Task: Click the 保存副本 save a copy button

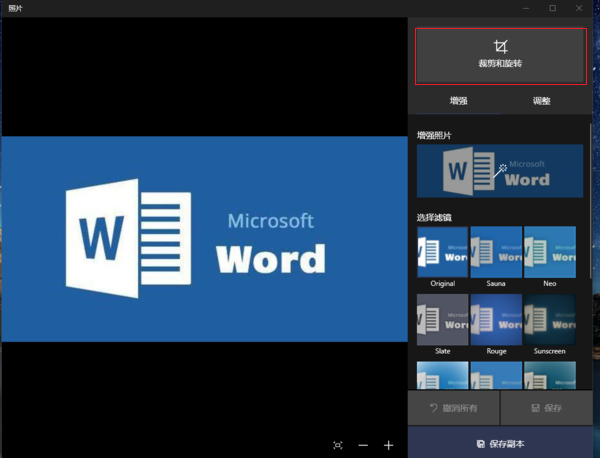Action: [500, 443]
